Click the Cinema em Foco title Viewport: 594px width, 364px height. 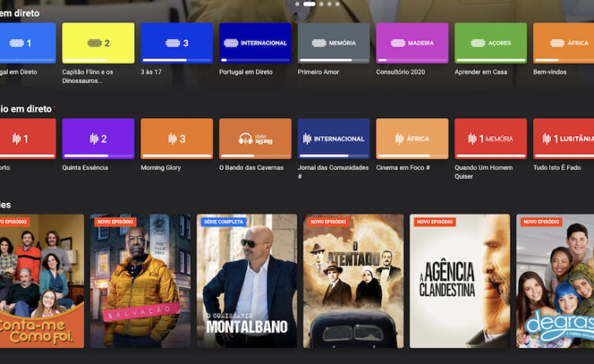402,168
